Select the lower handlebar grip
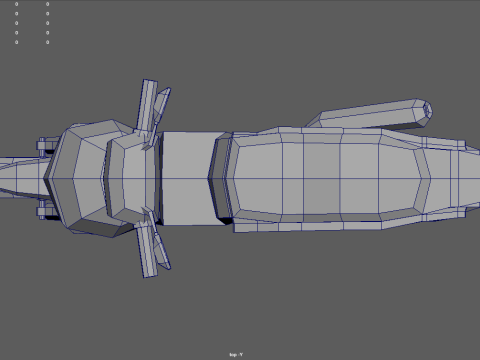 click(147, 251)
